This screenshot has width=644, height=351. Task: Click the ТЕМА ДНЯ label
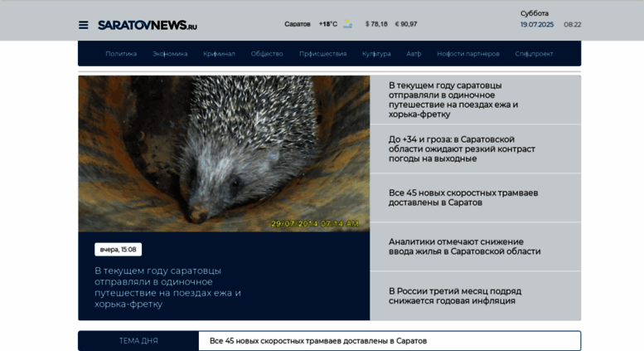(x=138, y=341)
